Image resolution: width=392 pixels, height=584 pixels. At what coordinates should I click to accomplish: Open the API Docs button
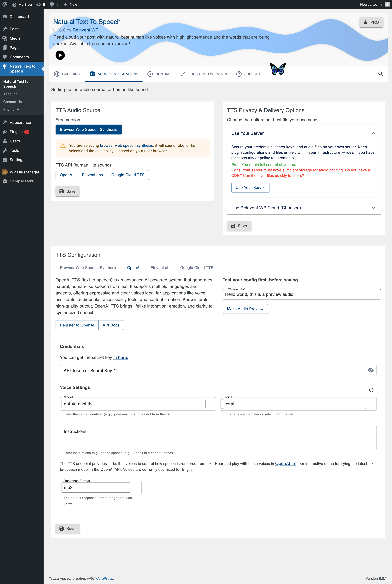pos(111,325)
